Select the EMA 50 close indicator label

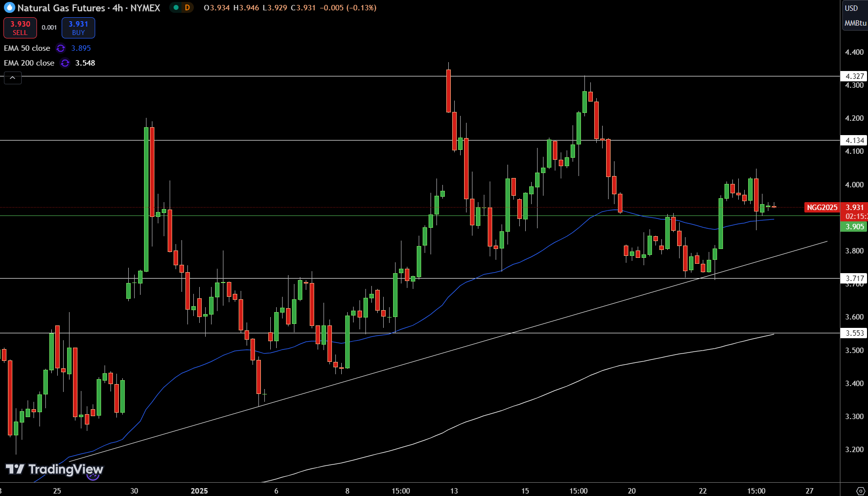(x=27, y=48)
